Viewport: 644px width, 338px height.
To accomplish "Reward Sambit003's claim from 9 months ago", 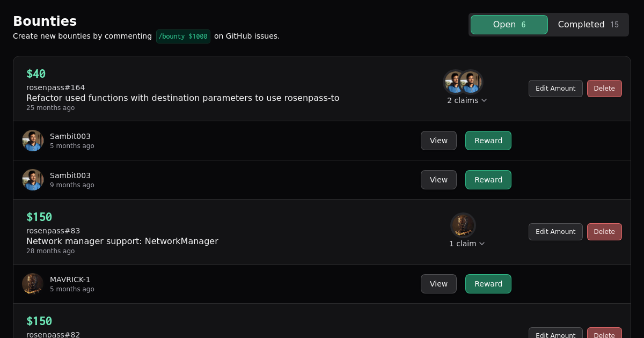I will click(488, 180).
